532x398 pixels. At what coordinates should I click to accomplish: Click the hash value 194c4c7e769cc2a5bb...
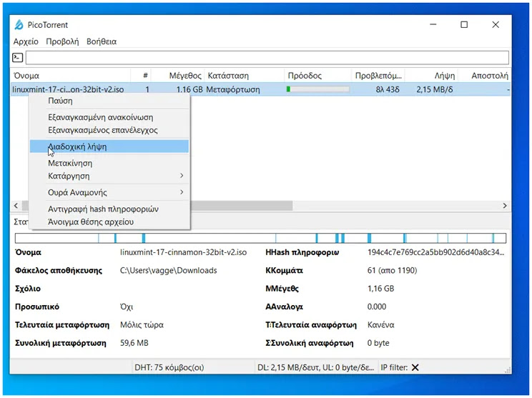tap(435, 252)
